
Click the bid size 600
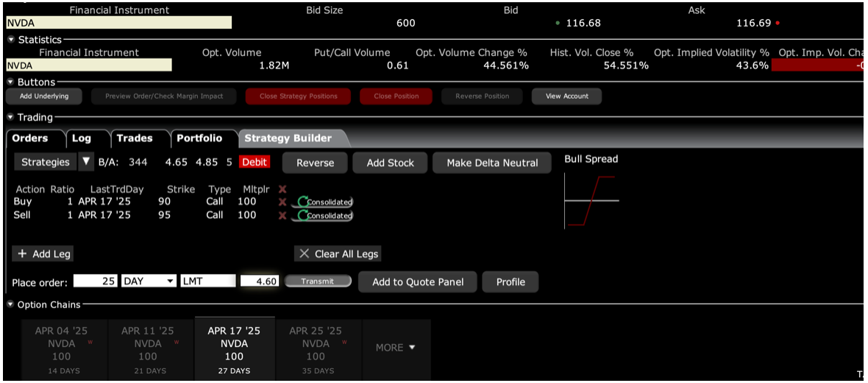(406, 23)
